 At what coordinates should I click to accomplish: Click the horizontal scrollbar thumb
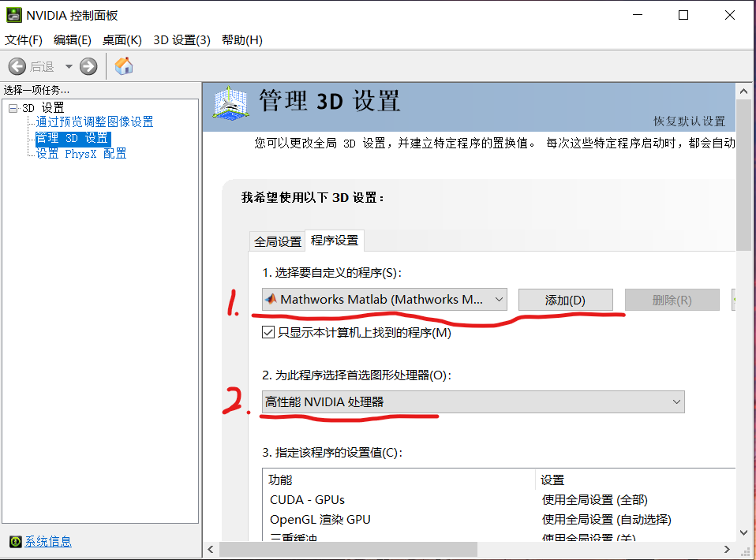(348, 550)
